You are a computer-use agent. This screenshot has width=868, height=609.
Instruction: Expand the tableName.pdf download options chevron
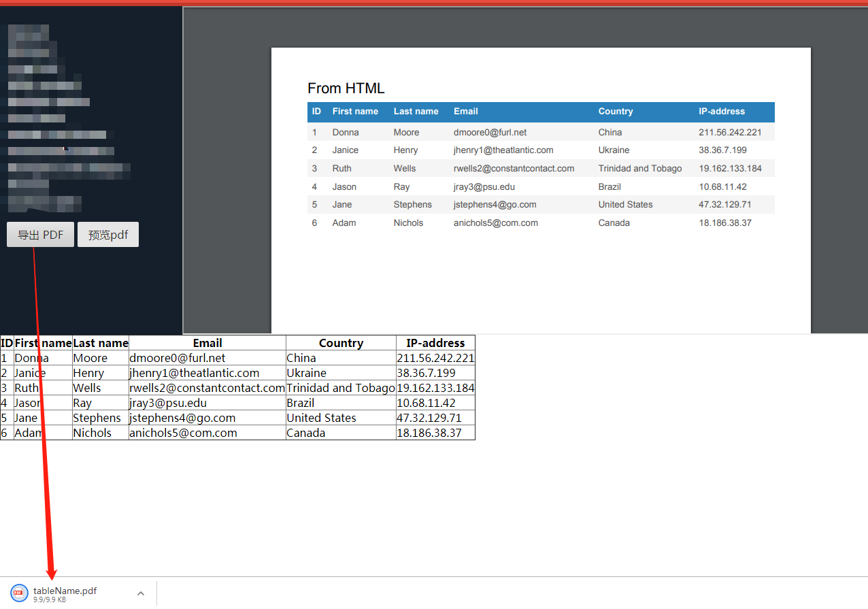[141, 593]
